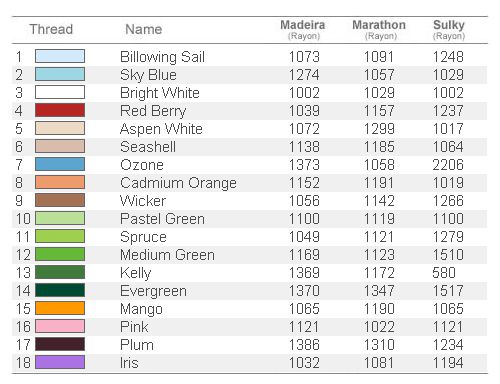Click the Billowing Sail color swatch
This screenshot has height=384, width=500.
[60, 56]
